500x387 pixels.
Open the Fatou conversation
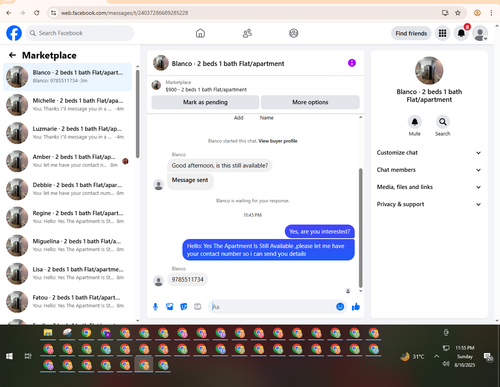[x=67, y=302]
